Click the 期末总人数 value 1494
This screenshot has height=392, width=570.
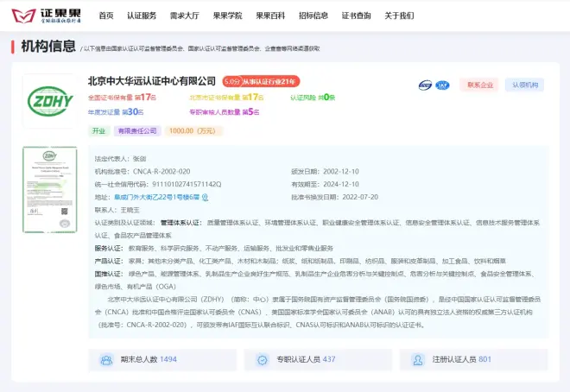pos(168,359)
